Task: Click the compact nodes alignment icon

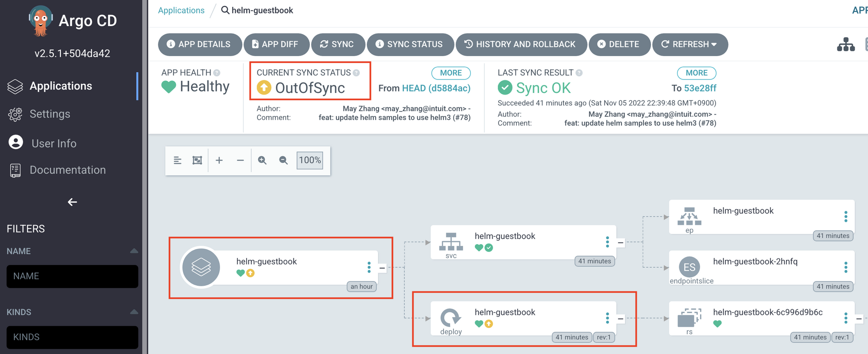Action: tap(178, 160)
